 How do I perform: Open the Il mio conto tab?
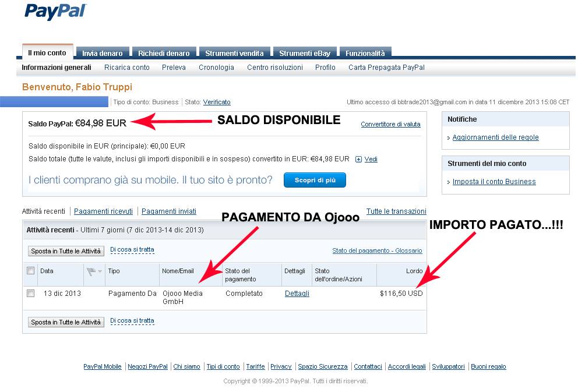(47, 52)
